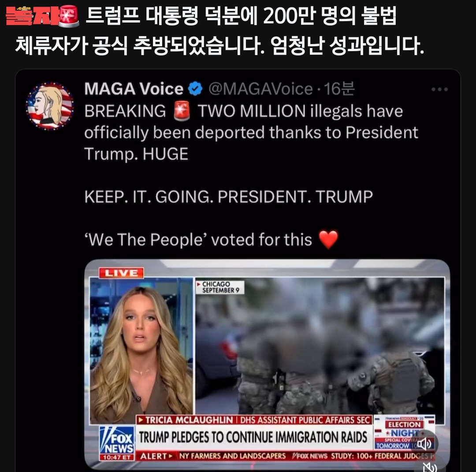
Task: Play the embedded Fox News video
Action: click(267, 364)
